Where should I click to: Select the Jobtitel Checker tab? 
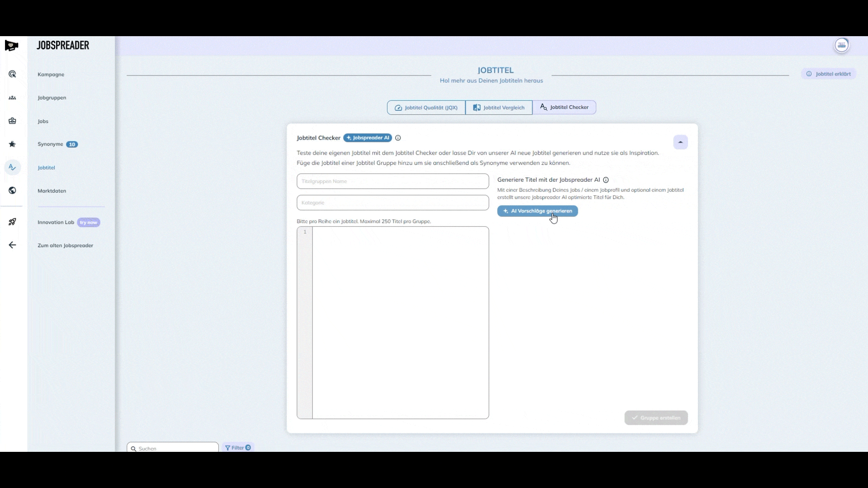click(564, 107)
